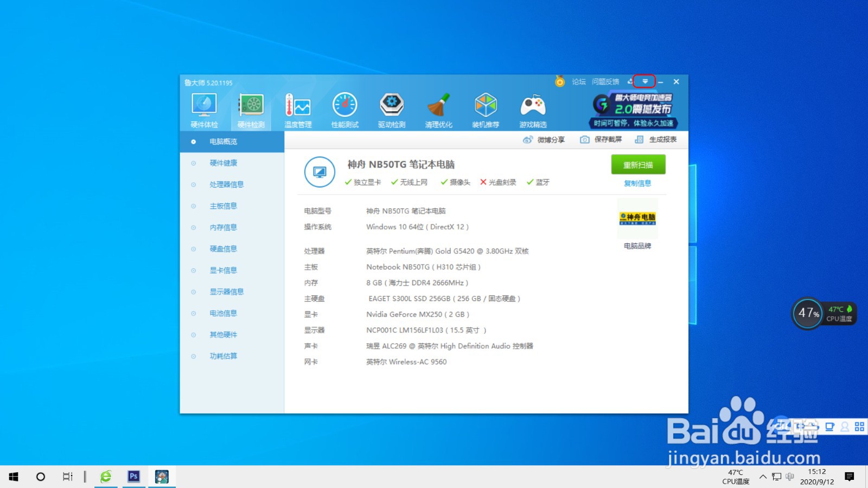
Task: Share via the 微博分享 Weibo icon
Action: tap(544, 140)
